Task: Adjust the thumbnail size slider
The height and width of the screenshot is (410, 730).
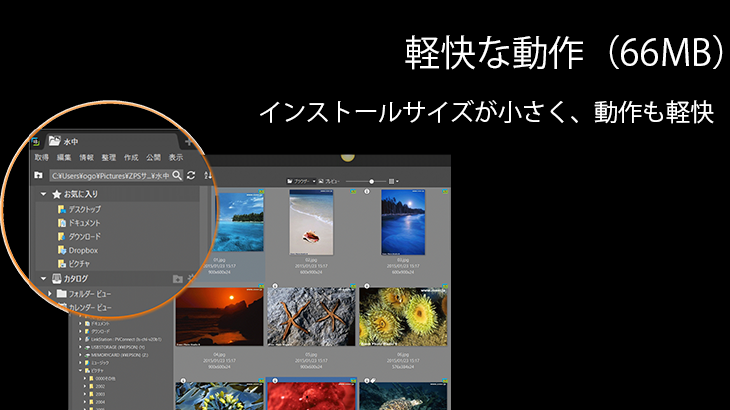Action: (x=371, y=181)
